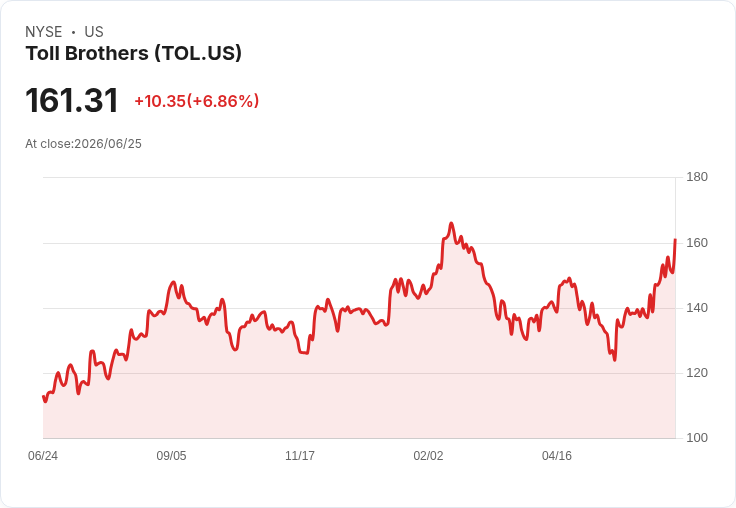The image size is (736, 508).
Task: Click the At close 2026/06/25 timestamp
Action: click(x=84, y=144)
